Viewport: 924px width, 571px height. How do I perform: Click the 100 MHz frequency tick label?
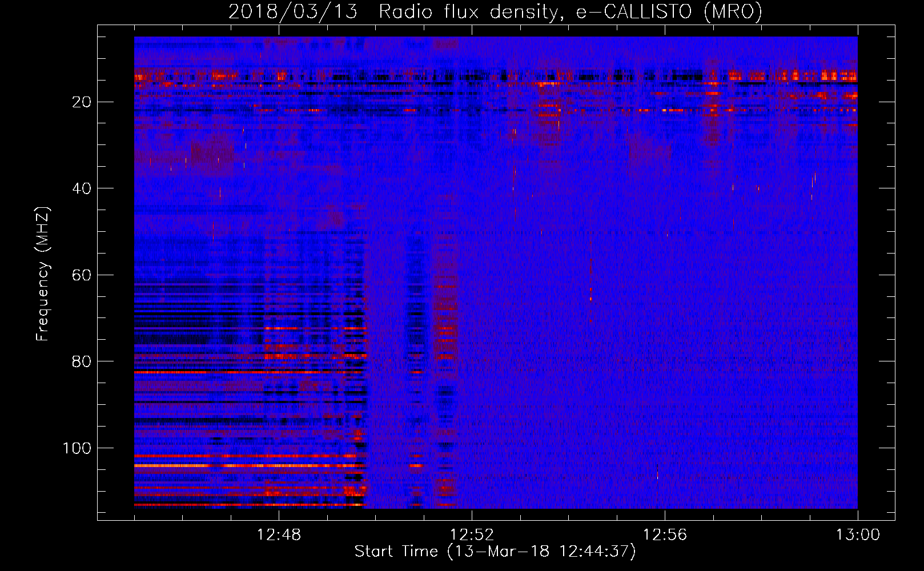click(77, 448)
